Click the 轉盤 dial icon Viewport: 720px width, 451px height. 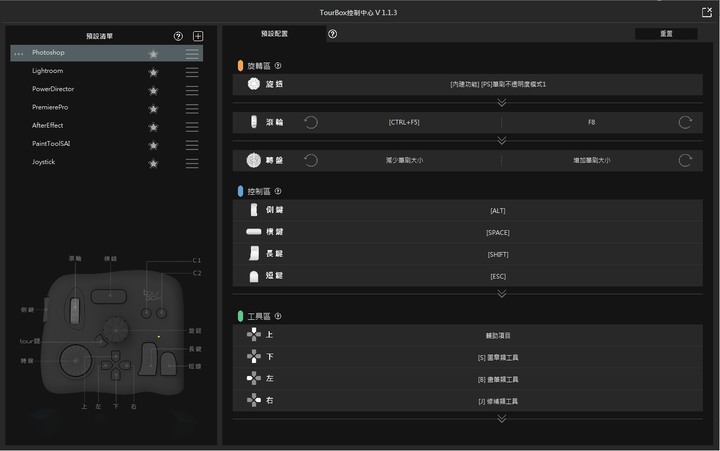pos(253,160)
